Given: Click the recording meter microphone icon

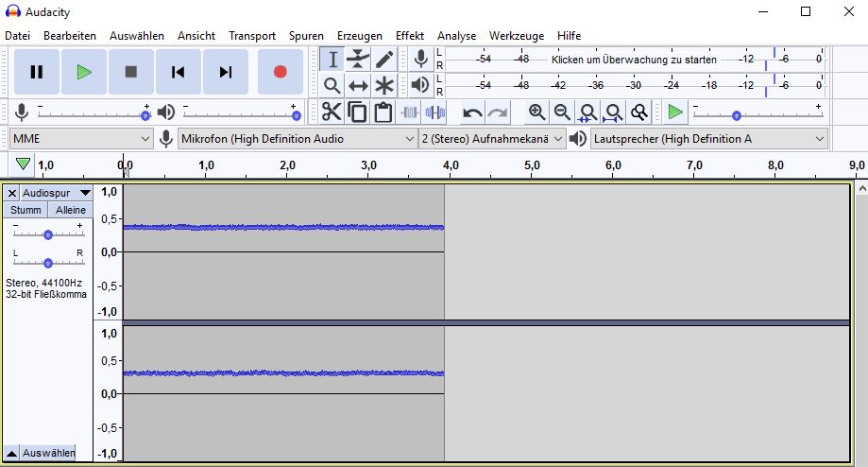Looking at the screenshot, I should [420, 59].
